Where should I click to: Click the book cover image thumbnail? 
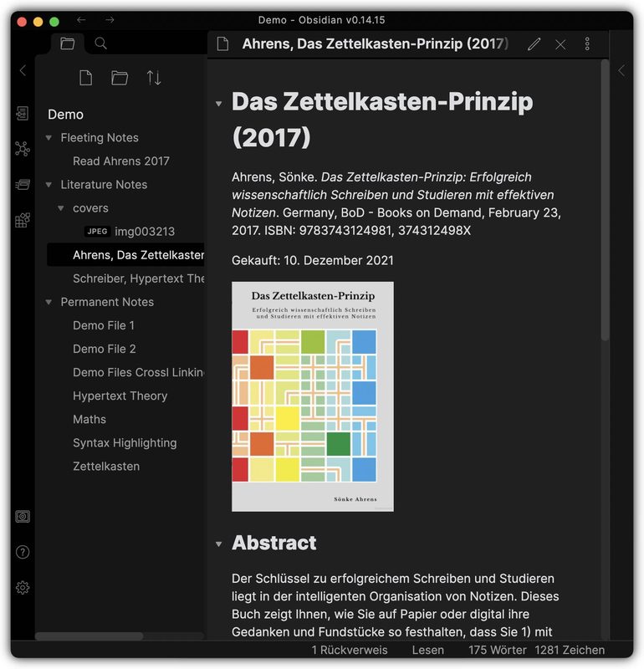coord(313,396)
